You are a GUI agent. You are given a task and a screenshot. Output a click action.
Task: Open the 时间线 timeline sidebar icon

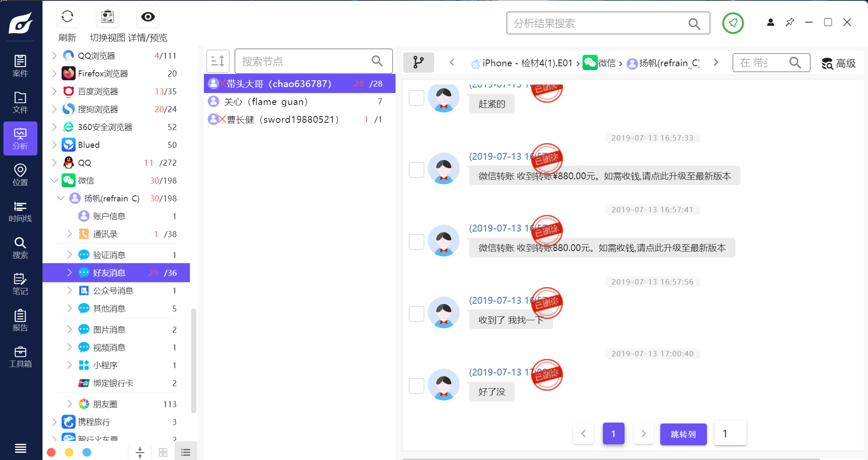(x=20, y=212)
